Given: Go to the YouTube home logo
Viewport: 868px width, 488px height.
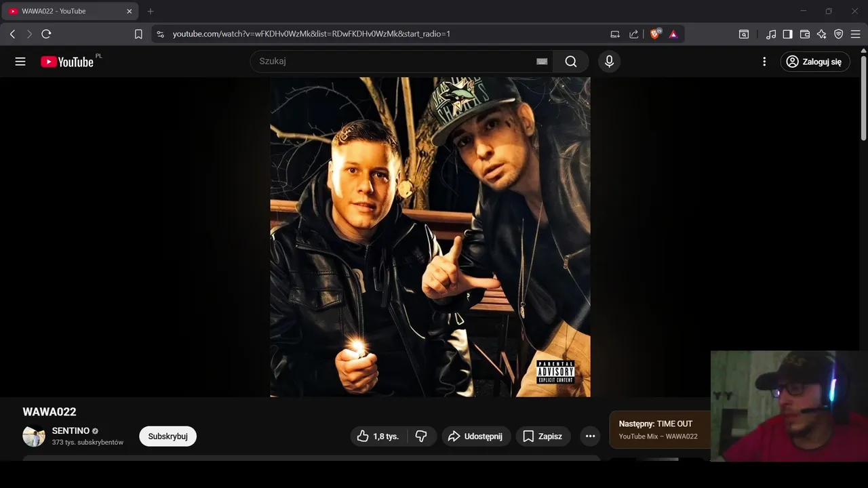Looking at the screenshot, I should (67, 62).
